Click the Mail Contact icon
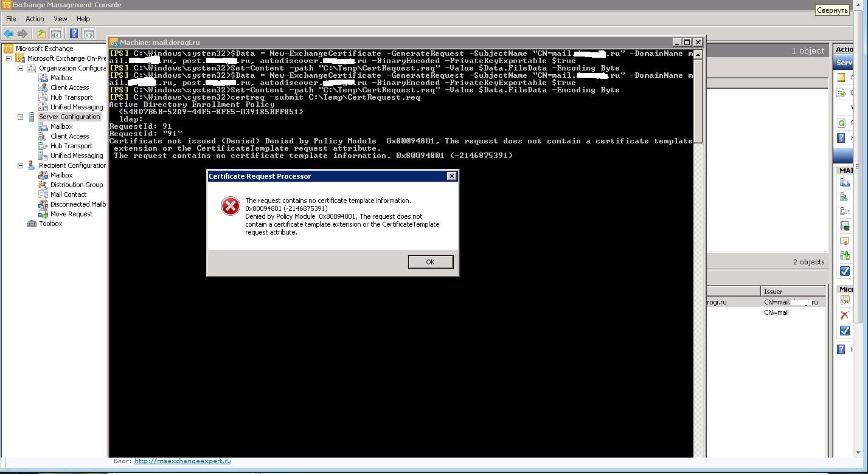This screenshot has width=868, height=474. click(x=43, y=194)
